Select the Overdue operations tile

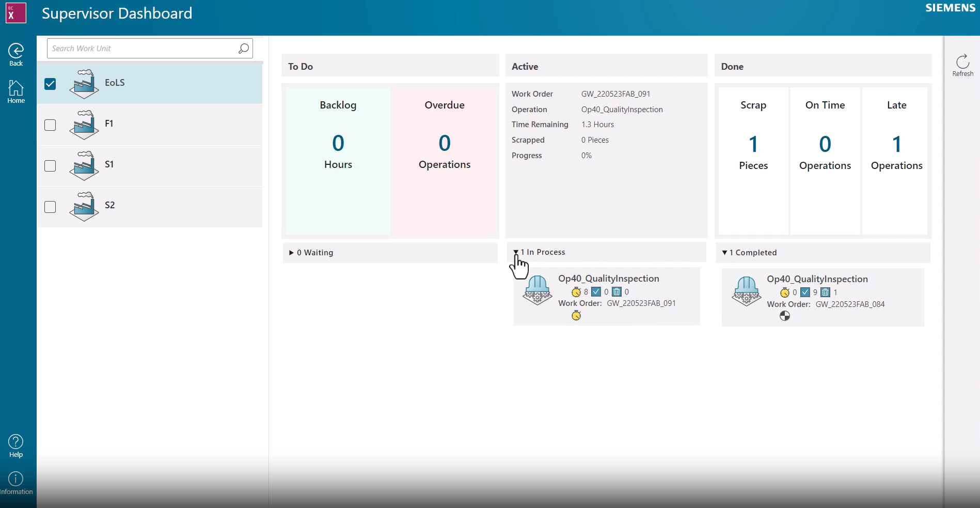444,160
